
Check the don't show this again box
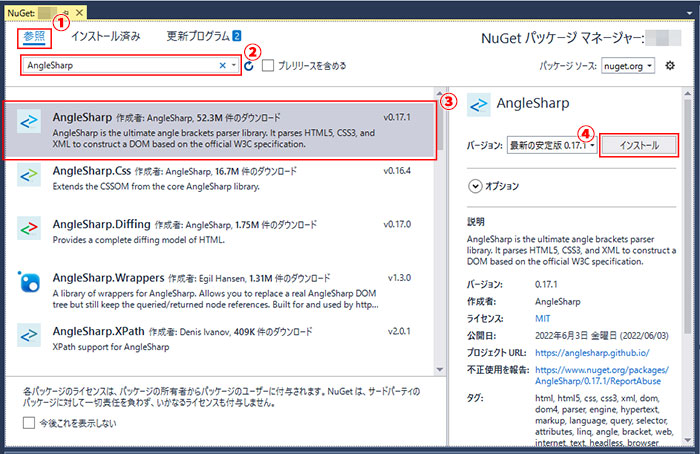29,423
